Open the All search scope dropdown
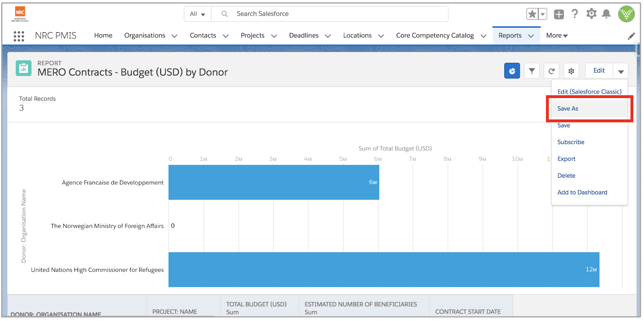Viewport: 644px width, 321px height. tap(198, 14)
